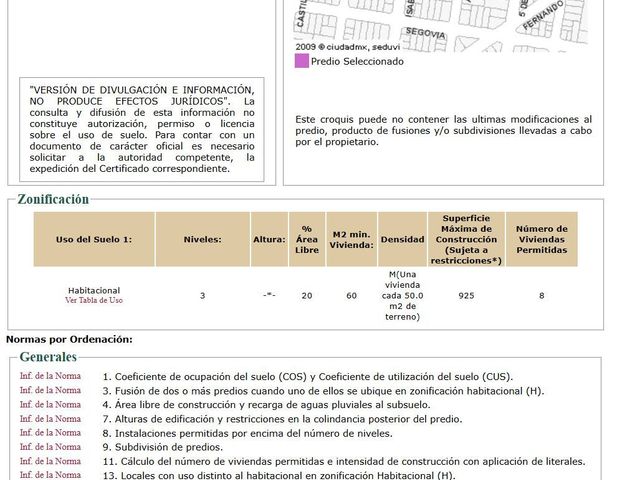640x480 pixels.
Task: Click the 'SEGOVIA' street label on the map
Action: point(425,33)
